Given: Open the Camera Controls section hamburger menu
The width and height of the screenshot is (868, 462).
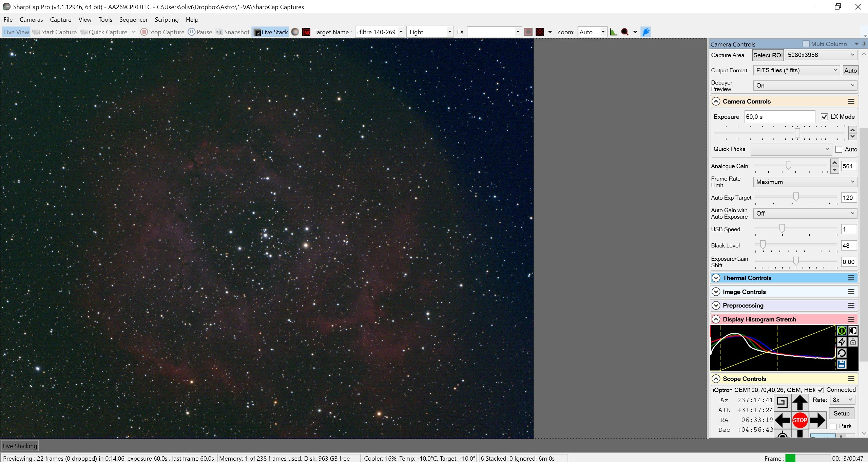Looking at the screenshot, I should pyautogui.click(x=851, y=101).
